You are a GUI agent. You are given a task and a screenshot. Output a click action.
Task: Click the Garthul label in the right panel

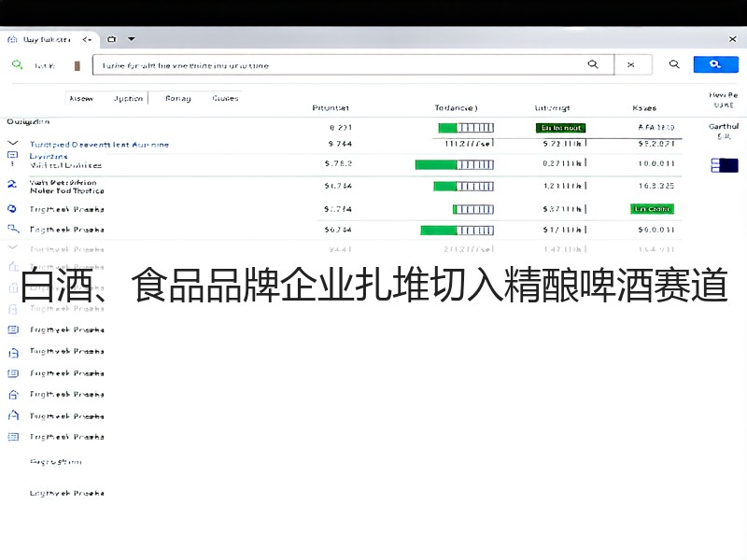click(x=723, y=126)
